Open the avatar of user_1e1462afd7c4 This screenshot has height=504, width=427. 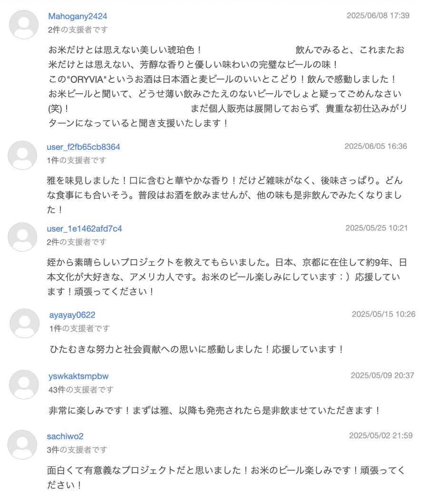[22, 237]
